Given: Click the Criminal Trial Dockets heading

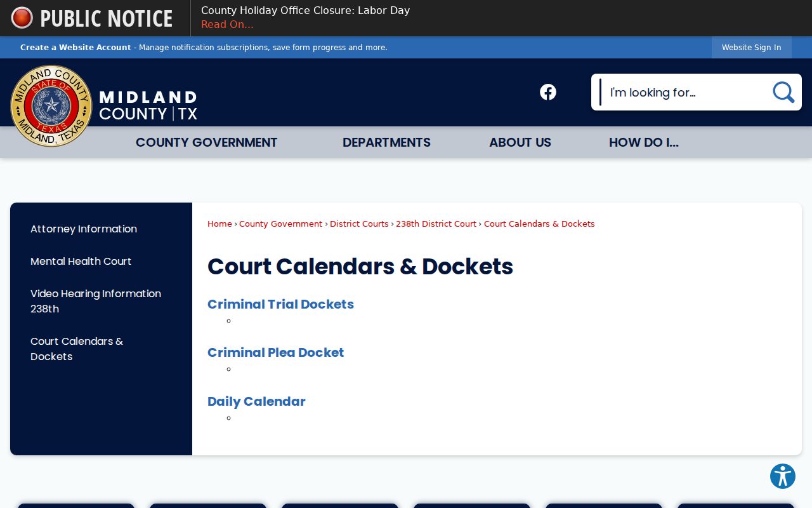Looking at the screenshot, I should pyautogui.click(x=280, y=304).
